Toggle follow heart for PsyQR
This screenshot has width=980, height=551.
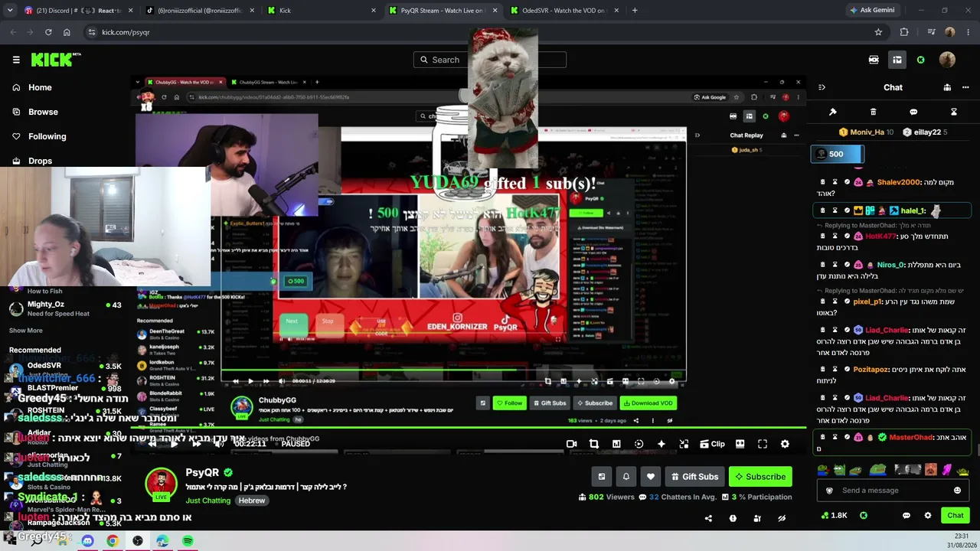click(x=651, y=477)
